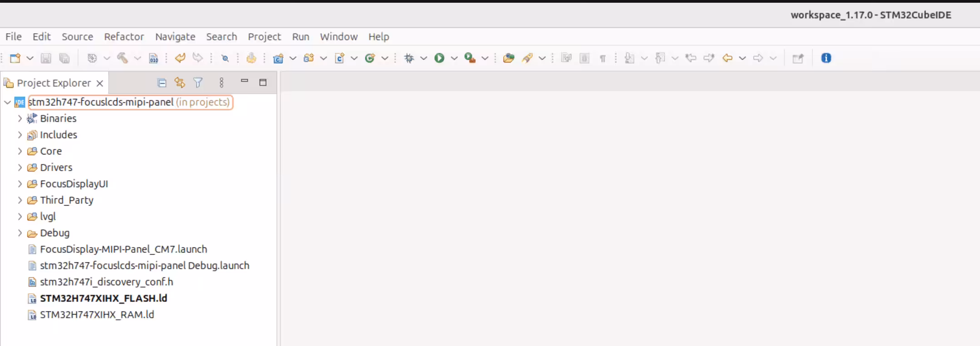Click the New wizard toolbar icon

tap(15, 58)
